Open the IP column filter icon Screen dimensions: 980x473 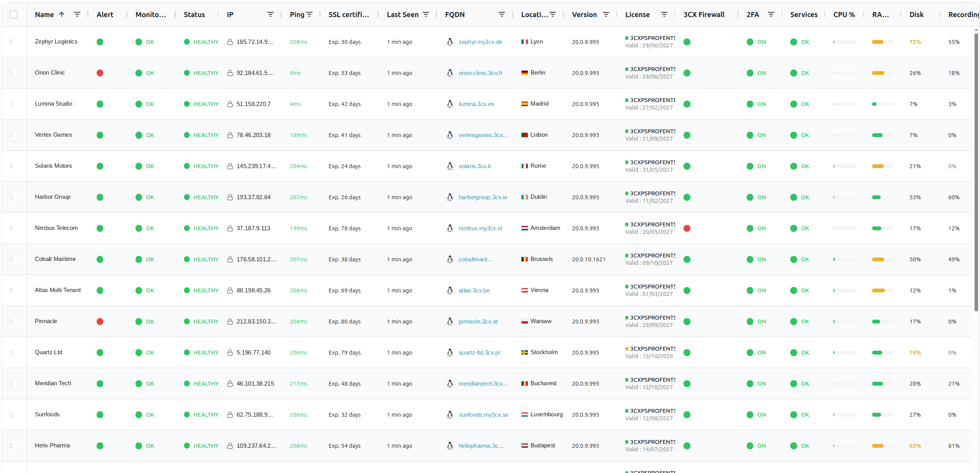tap(271, 14)
